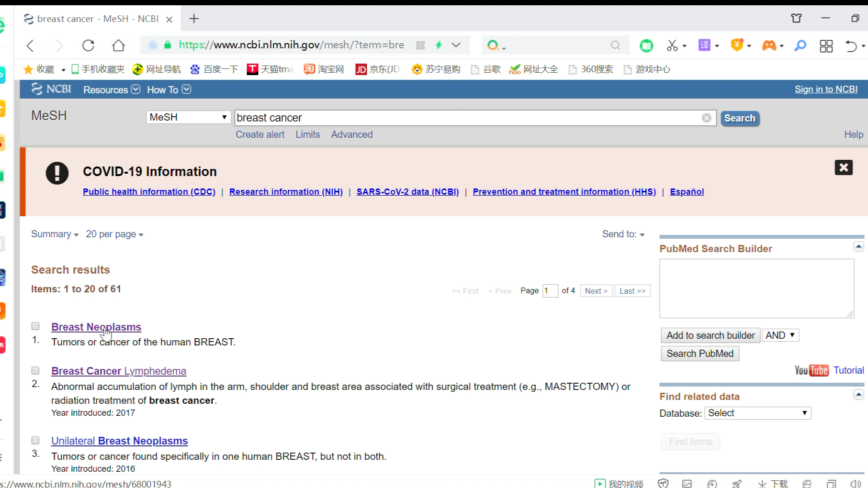Jump to the Last results page

click(632, 291)
